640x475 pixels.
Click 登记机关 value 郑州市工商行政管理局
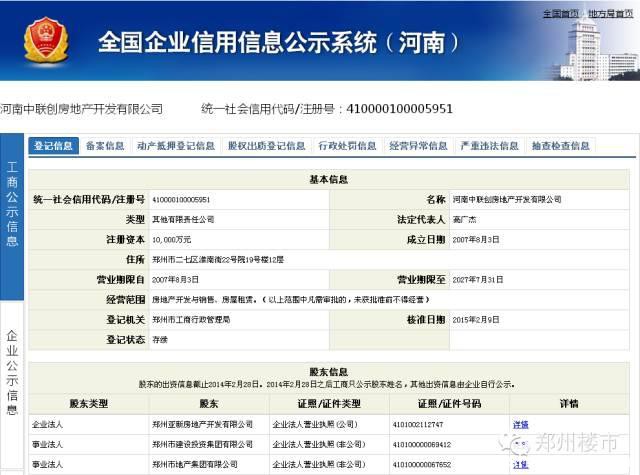pyautogui.click(x=191, y=320)
